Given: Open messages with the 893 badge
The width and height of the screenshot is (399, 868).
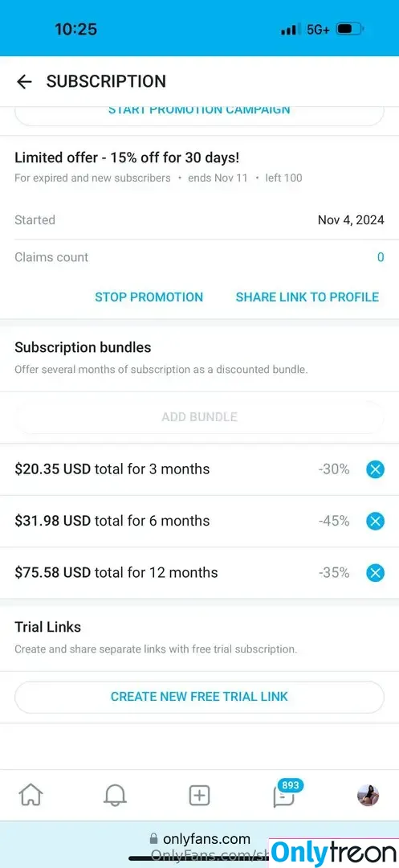Looking at the screenshot, I should (x=285, y=794).
